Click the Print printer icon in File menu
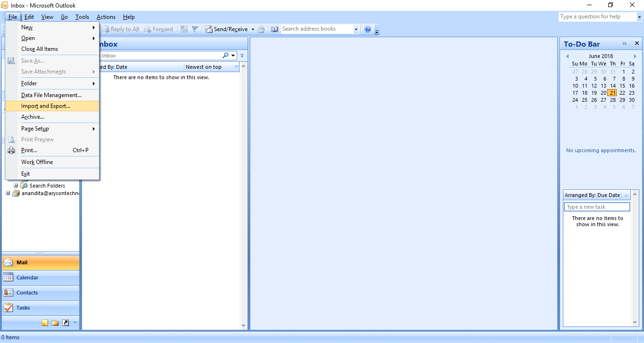 pyautogui.click(x=12, y=151)
